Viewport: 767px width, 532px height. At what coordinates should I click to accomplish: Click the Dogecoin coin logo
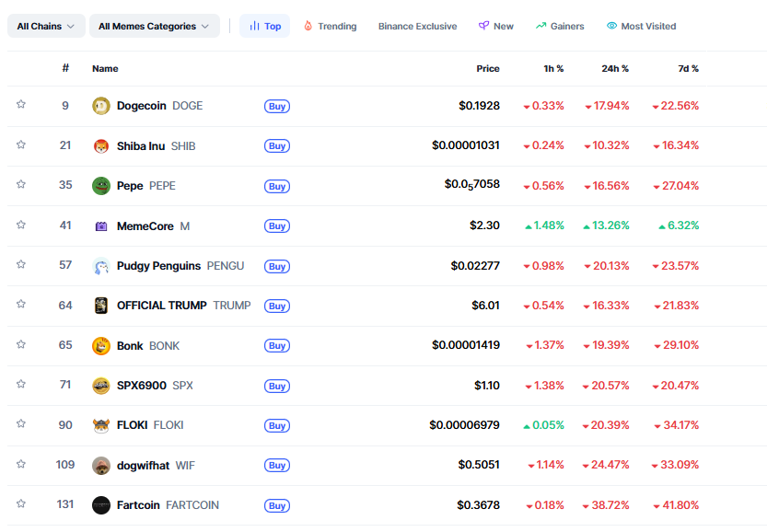click(x=101, y=106)
